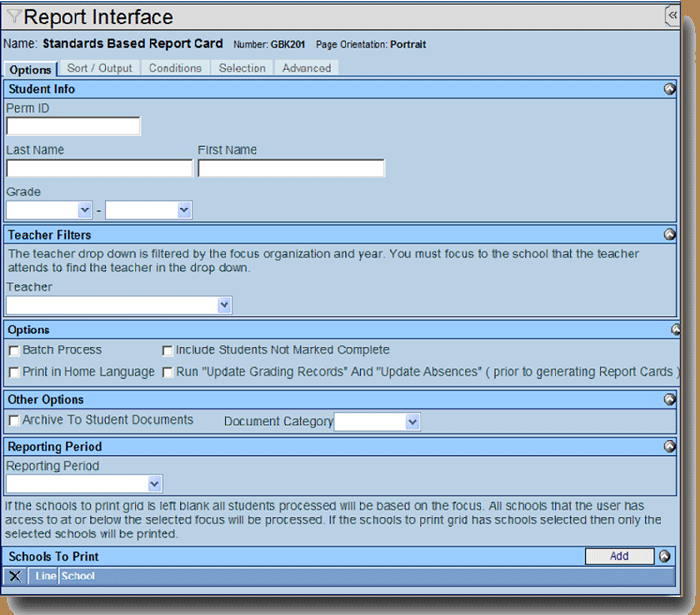Toggle Print in Home Language option
Viewport: 700px width, 615px height.
point(14,372)
